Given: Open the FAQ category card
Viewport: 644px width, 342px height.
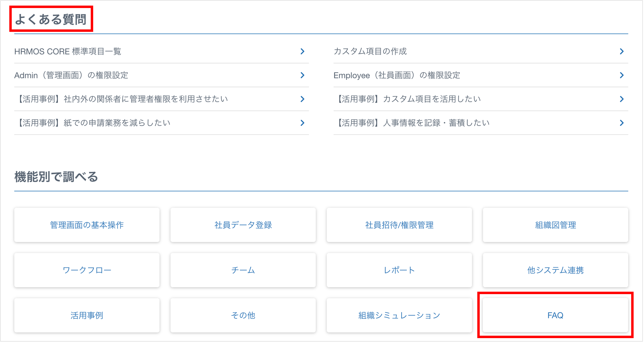Looking at the screenshot, I should click(x=555, y=315).
